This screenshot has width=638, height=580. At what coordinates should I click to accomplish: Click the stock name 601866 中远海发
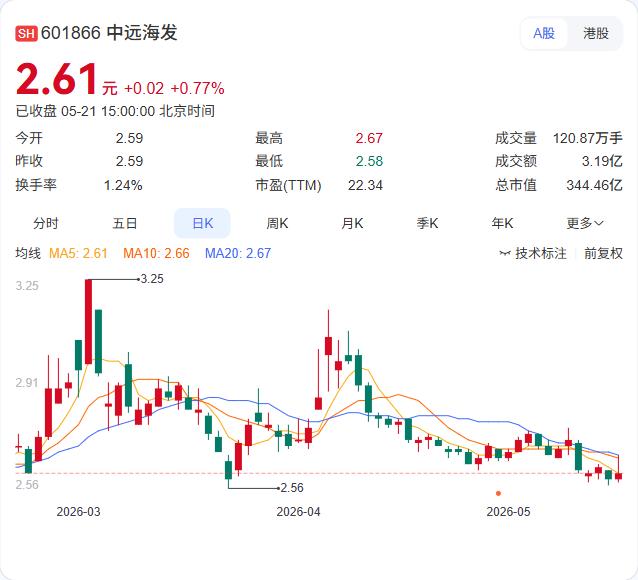click(x=109, y=33)
